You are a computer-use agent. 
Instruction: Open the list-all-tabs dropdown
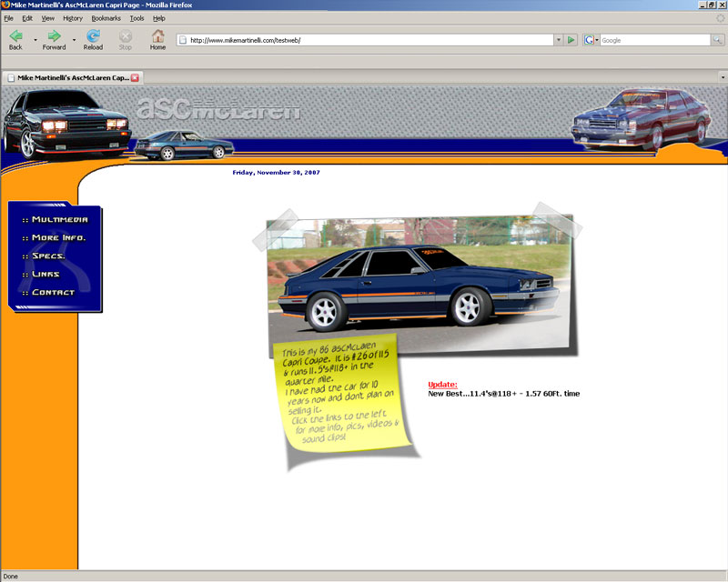pos(723,77)
